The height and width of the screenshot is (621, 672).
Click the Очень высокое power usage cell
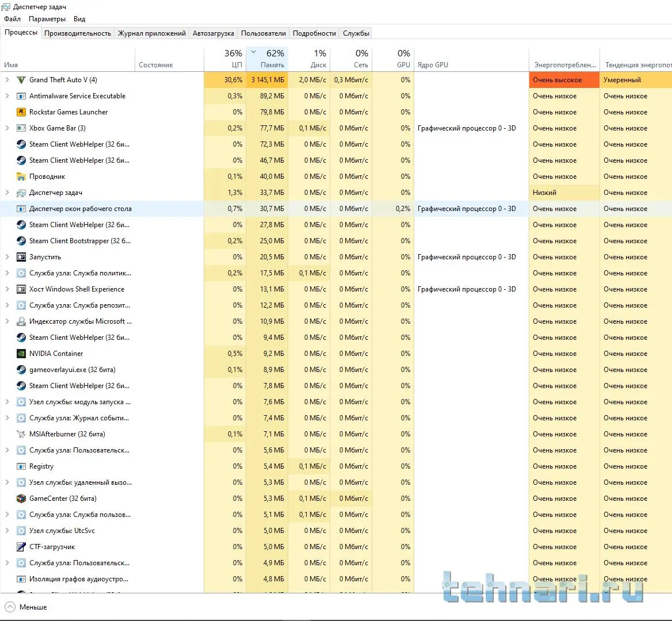point(564,80)
